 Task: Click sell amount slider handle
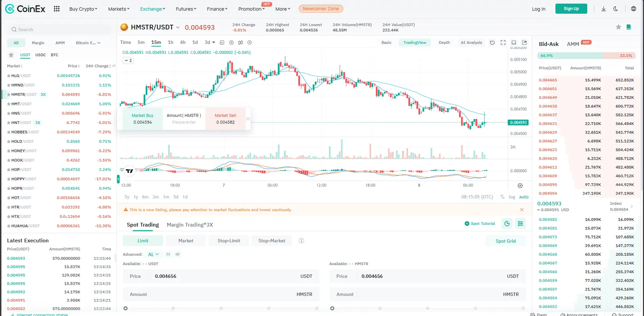[332, 308]
